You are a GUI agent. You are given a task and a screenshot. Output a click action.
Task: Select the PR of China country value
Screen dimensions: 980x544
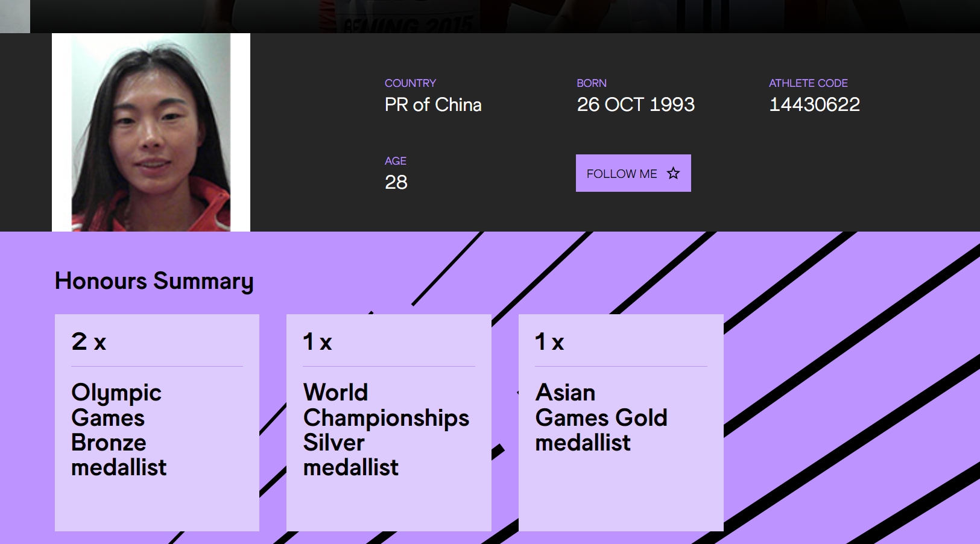433,105
